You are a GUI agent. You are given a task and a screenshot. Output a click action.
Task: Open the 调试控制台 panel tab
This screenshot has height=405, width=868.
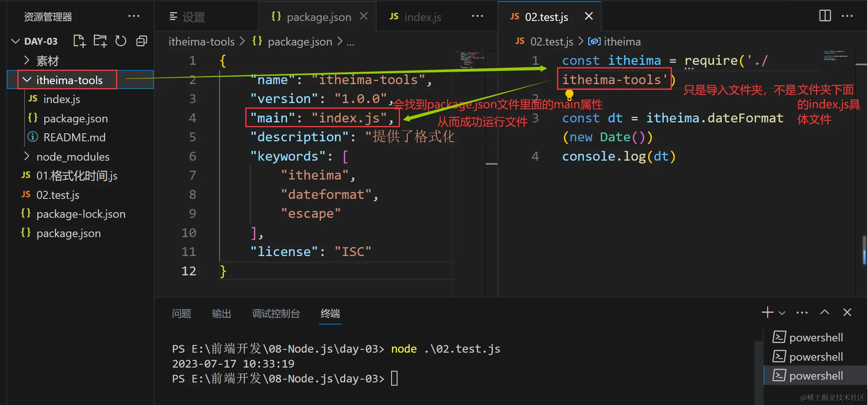(276, 314)
